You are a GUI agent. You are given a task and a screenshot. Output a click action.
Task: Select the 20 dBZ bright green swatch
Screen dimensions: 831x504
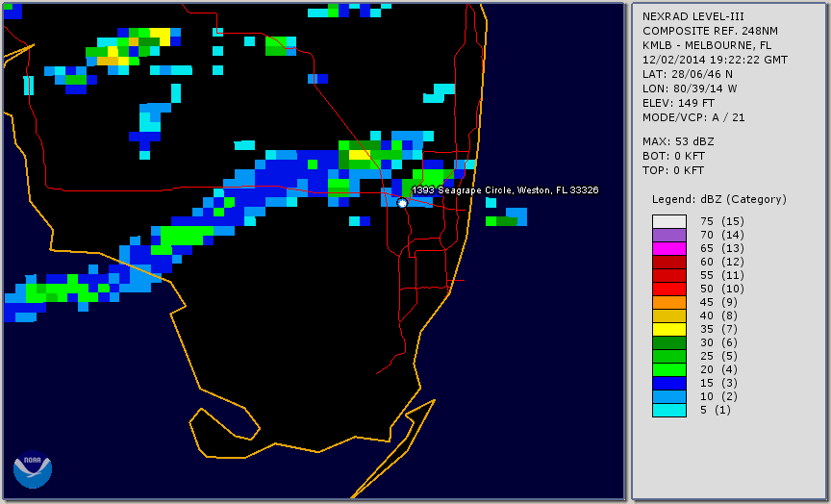click(668, 370)
